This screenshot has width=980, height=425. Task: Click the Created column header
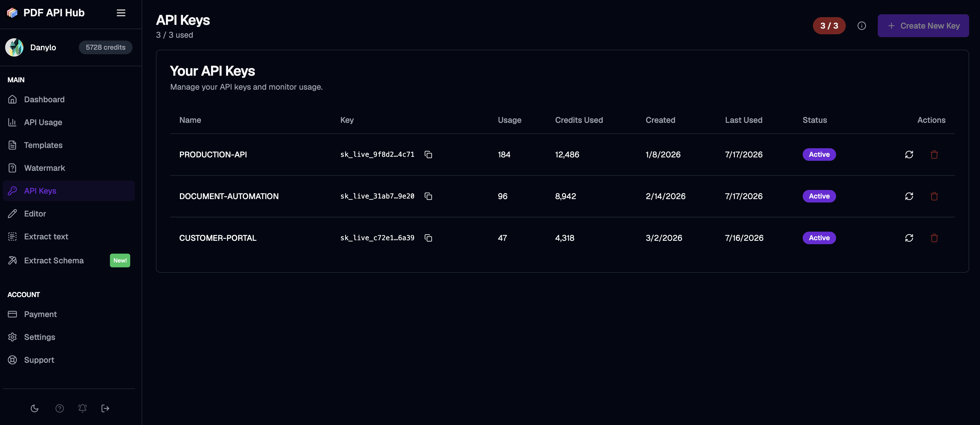660,120
